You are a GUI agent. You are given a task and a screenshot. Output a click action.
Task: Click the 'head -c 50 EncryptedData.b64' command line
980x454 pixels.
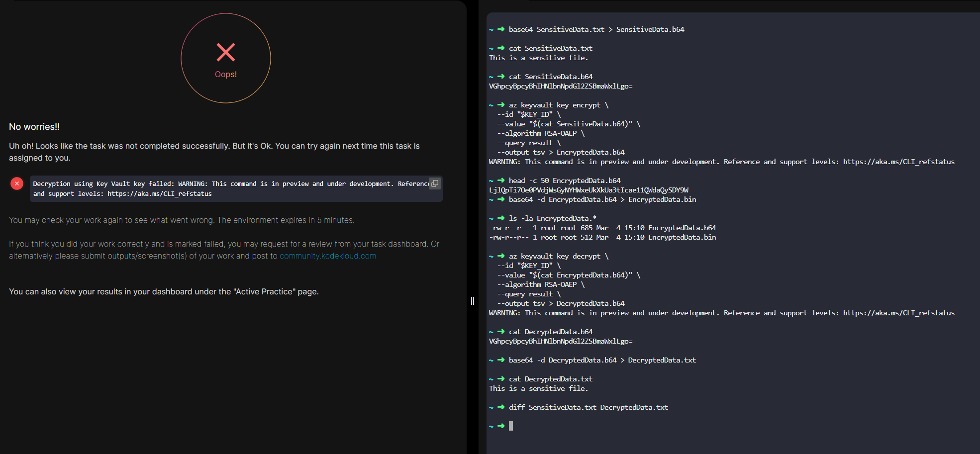tap(565, 181)
